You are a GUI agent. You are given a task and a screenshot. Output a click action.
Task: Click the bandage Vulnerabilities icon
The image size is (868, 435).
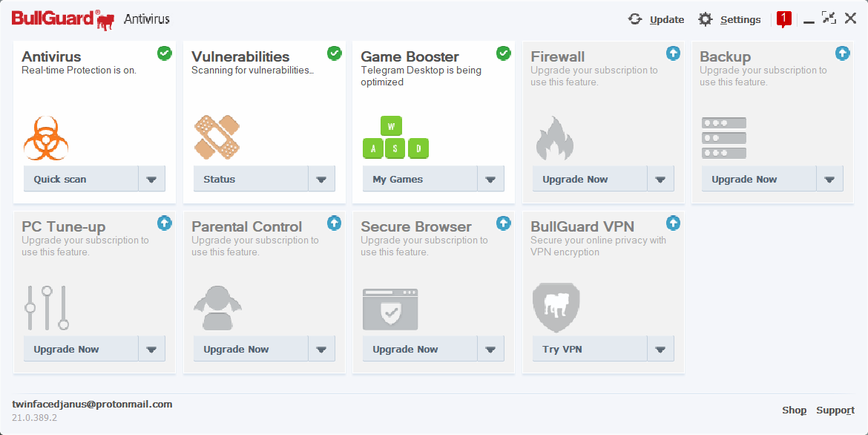[217, 137]
